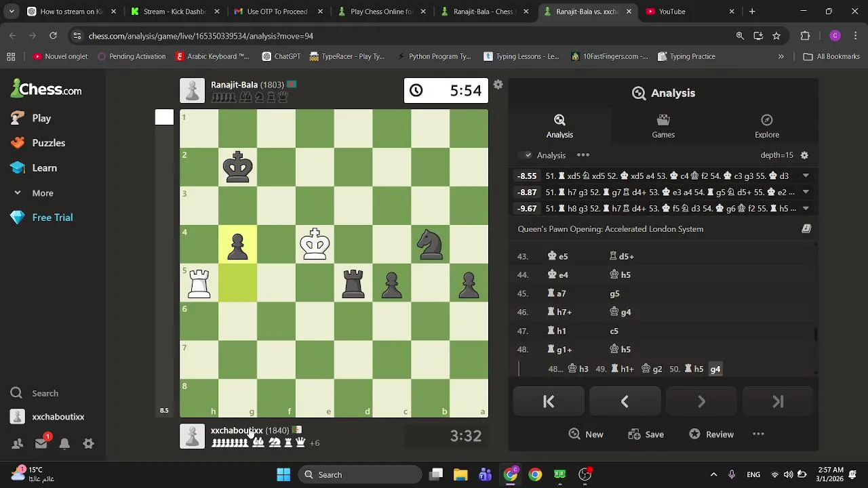Click the address bar URL
The height and width of the screenshot is (488, 868).
pos(201,36)
